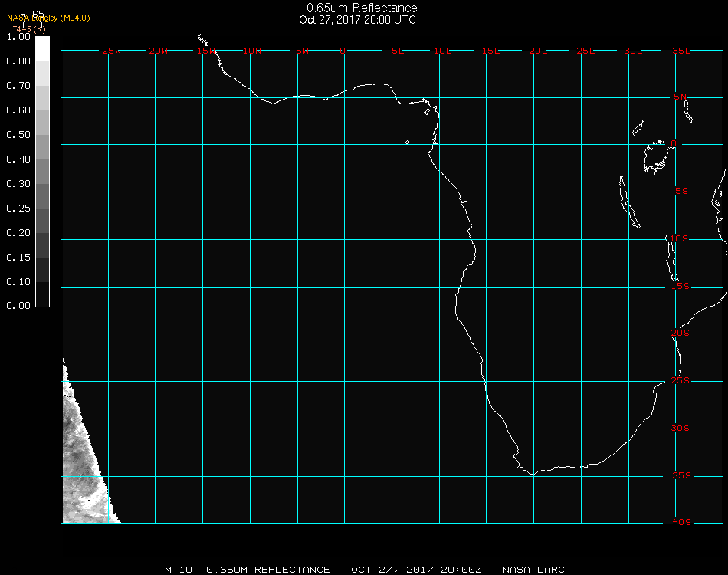This screenshot has height=575, width=728.
Task: Click the 25W longitude label
Action: [x=111, y=51]
